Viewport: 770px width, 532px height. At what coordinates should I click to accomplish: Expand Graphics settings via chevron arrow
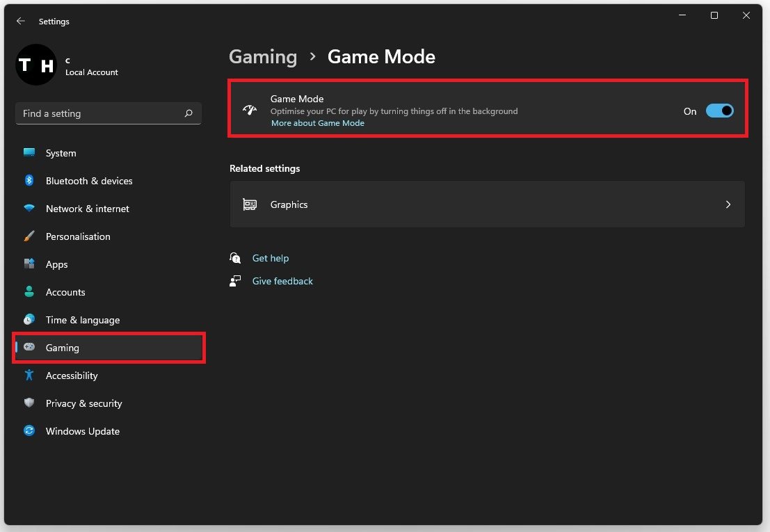[x=728, y=204]
